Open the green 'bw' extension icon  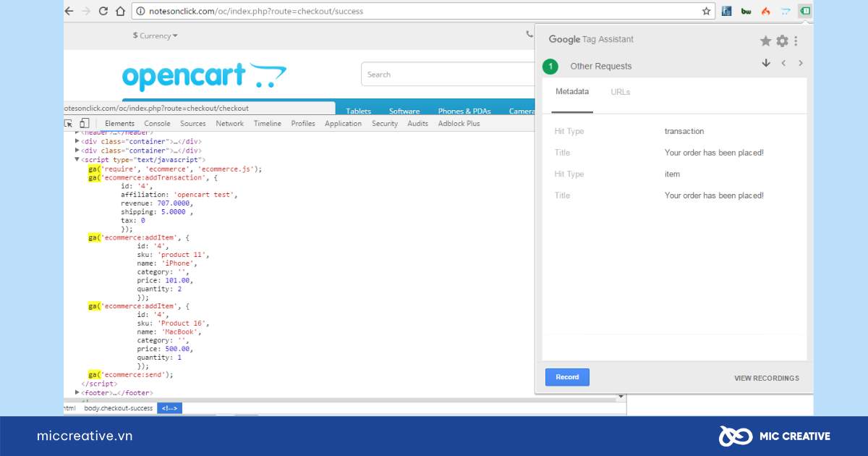click(x=746, y=11)
